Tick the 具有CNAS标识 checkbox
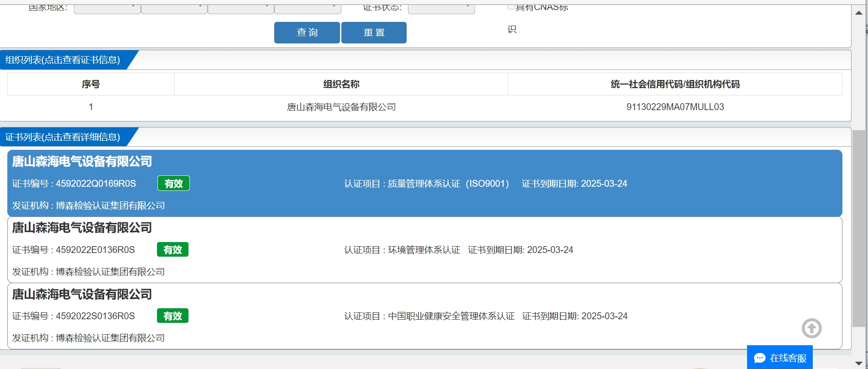Screen dimensions: 868x369 pyautogui.click(x=511, y=6)
